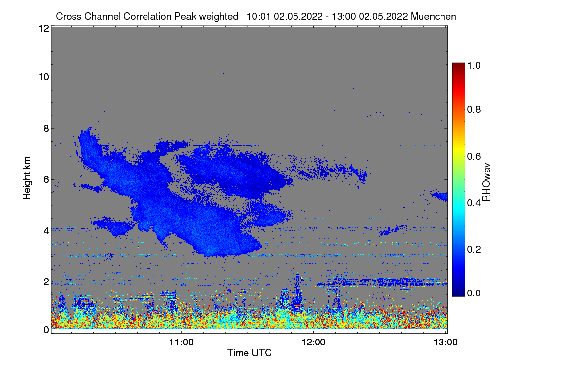Click the colorbar value label 0.8
This screenshot has width=588, height=392.
click(474, 109)
